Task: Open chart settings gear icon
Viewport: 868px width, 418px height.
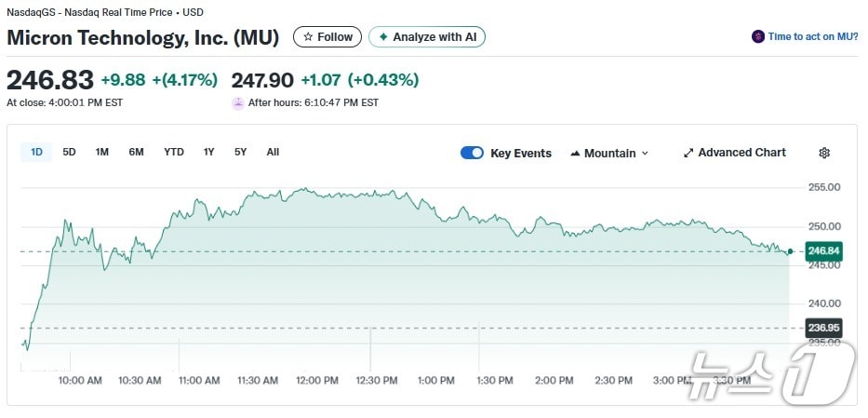Action: 823,153
